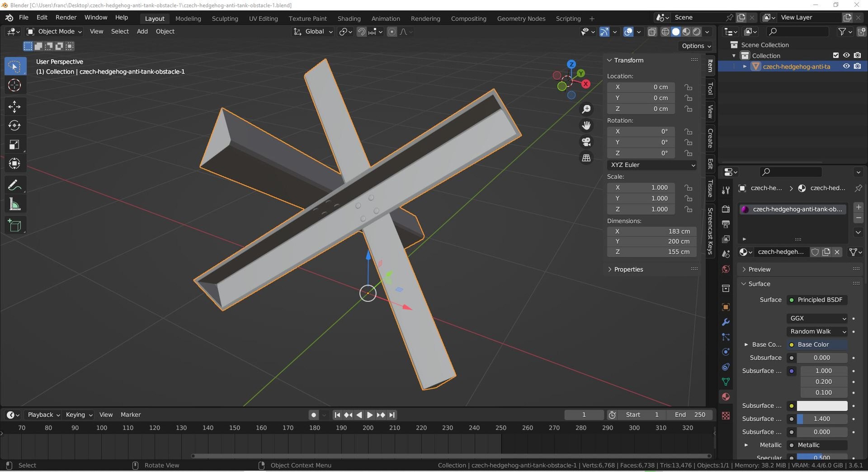Image resolution: width=868 pixels, height=472 pixels.
Task: Open Material properties tab icon
Action: tap(726, 397)
